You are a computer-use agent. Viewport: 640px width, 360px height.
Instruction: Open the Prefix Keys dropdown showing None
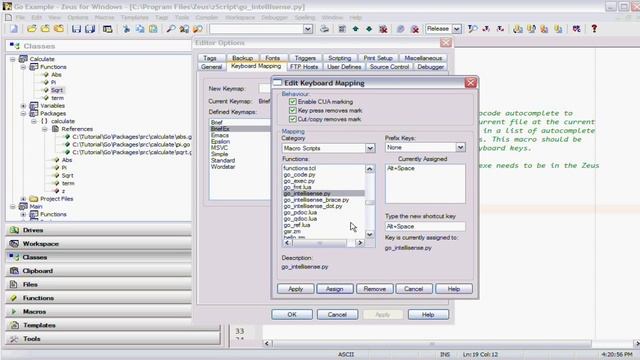tap(460, 147)
